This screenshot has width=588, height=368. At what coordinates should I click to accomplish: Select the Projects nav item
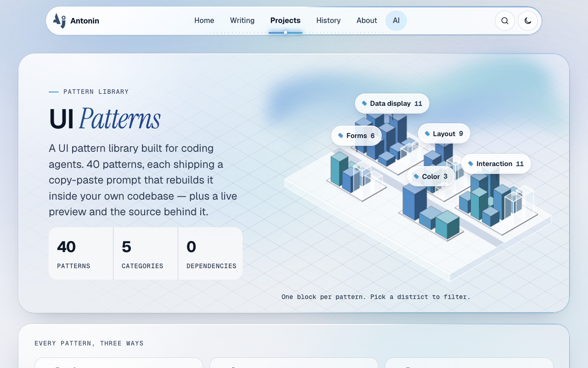(x=285, y=21)
